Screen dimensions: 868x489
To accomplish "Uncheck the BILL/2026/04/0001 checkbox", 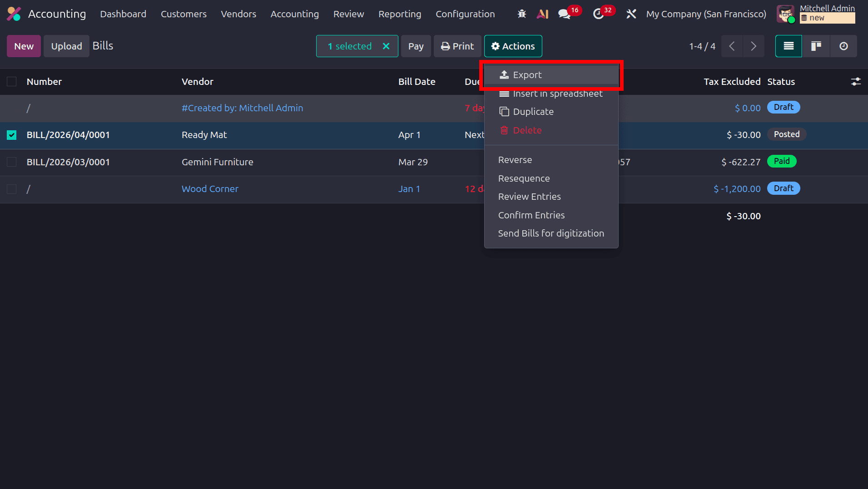I will pyautogui.click(x=12, y=135).
